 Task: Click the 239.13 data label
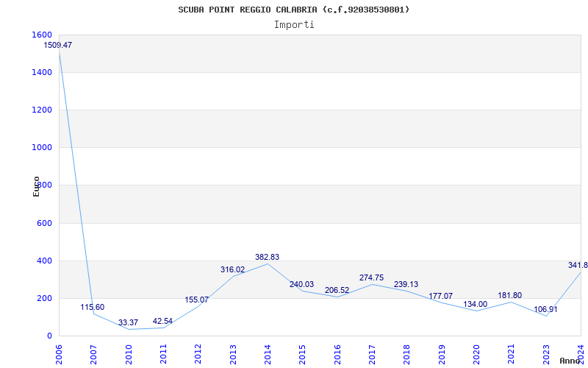(x=406, y=284)
